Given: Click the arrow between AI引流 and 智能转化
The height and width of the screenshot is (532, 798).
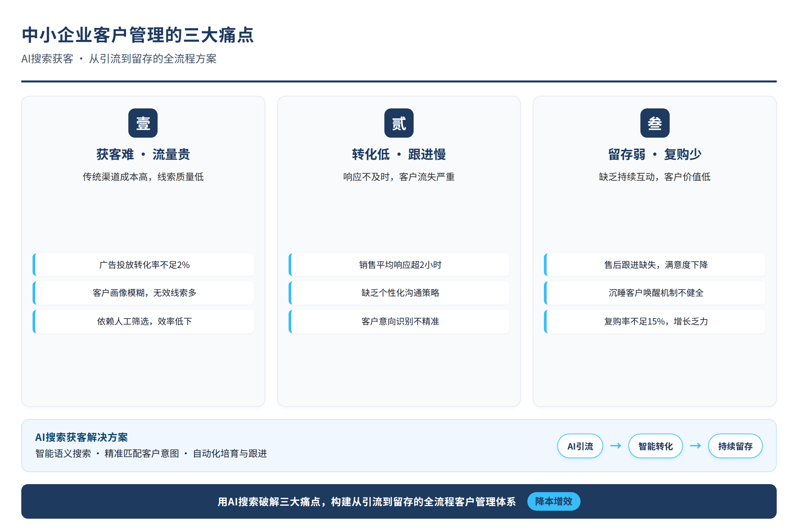Looking at the screenshot, I should [x=615, y=446].
